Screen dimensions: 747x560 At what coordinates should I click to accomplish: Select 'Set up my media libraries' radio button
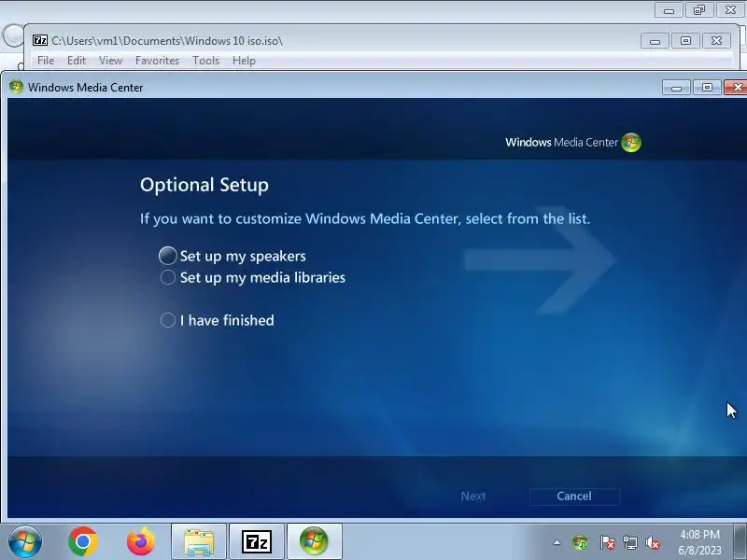168,277
